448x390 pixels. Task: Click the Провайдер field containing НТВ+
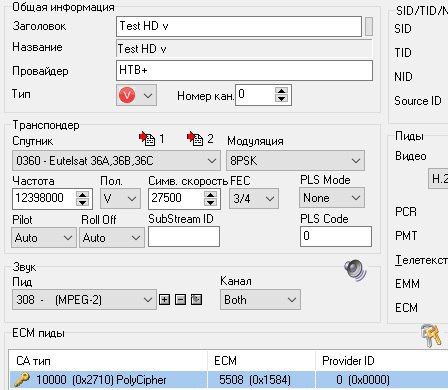244,70
